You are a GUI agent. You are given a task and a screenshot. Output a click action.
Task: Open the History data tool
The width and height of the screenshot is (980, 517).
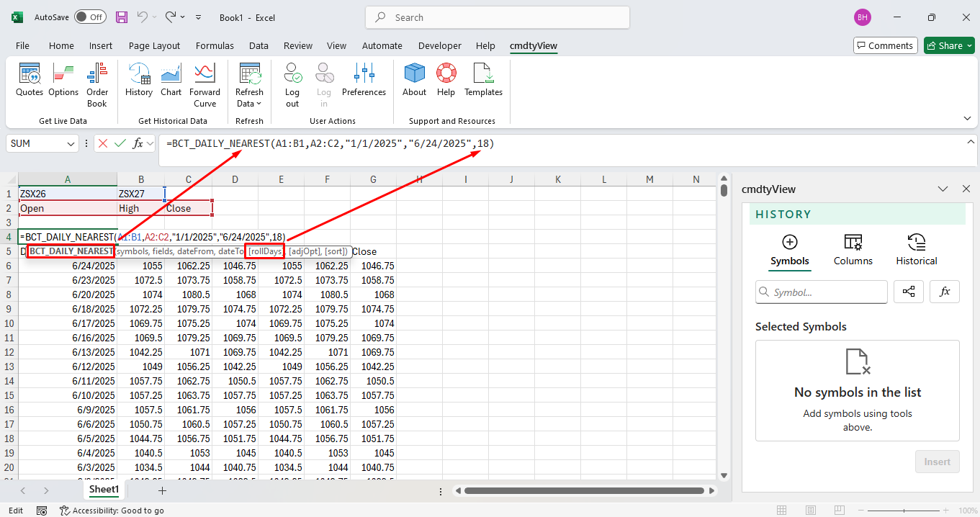139,81
